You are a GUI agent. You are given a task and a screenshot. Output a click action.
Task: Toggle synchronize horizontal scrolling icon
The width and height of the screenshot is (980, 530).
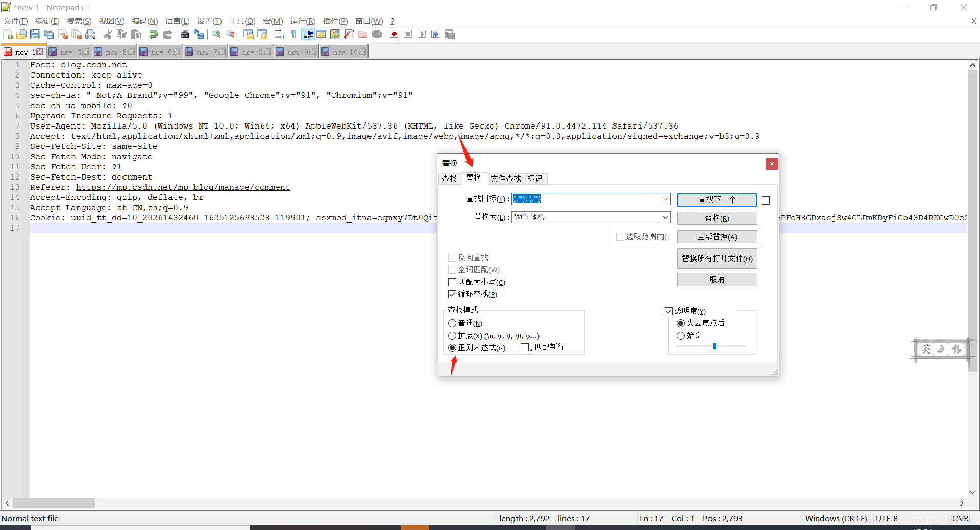click(x=262, y=34)
